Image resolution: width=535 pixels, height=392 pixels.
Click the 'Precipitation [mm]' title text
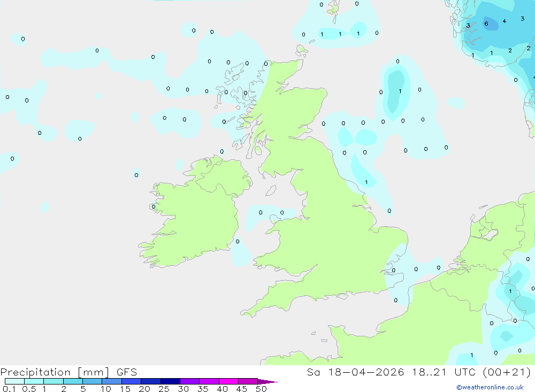click(x=55, y=372)
